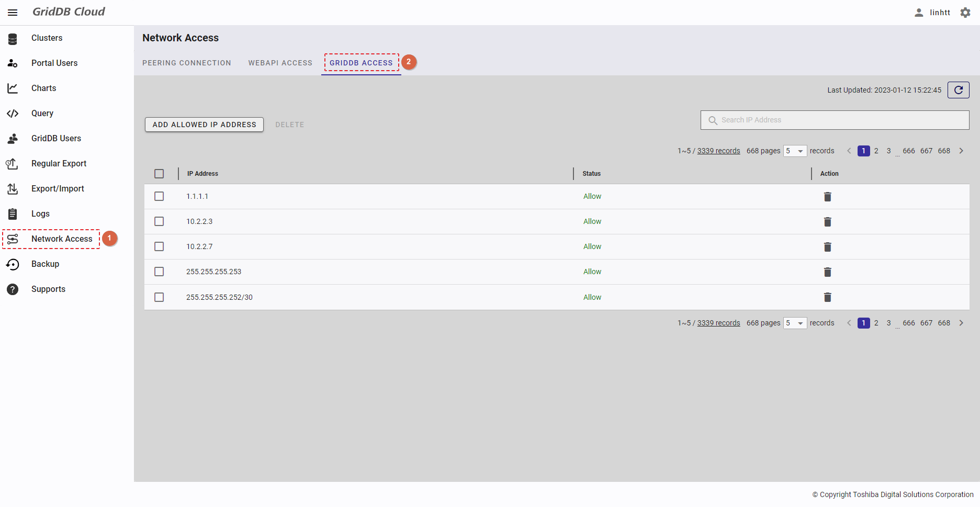Click the top 3339 records link
Viewport: 980px width, 507px height.
click(x=718, y=151)
